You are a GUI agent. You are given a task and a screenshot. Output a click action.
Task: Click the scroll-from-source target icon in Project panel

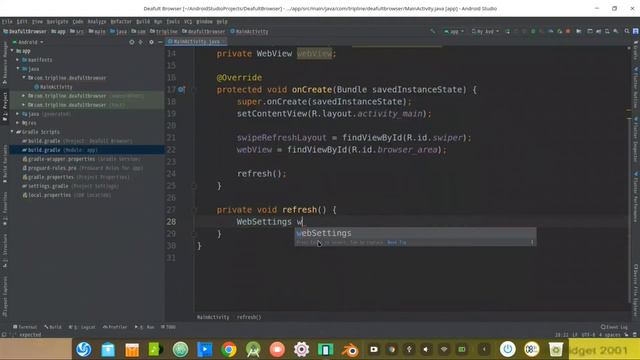pos(131,42)
